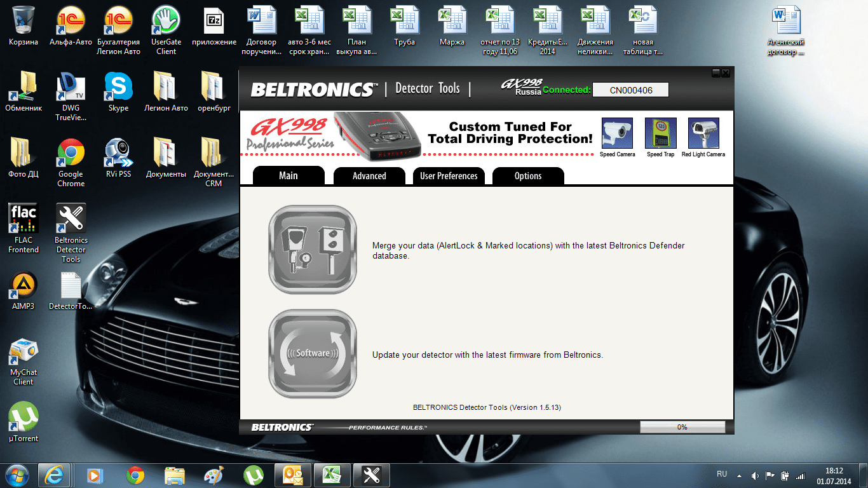Go to the Options tab
868x488 pixels.
tap(528, 176)
